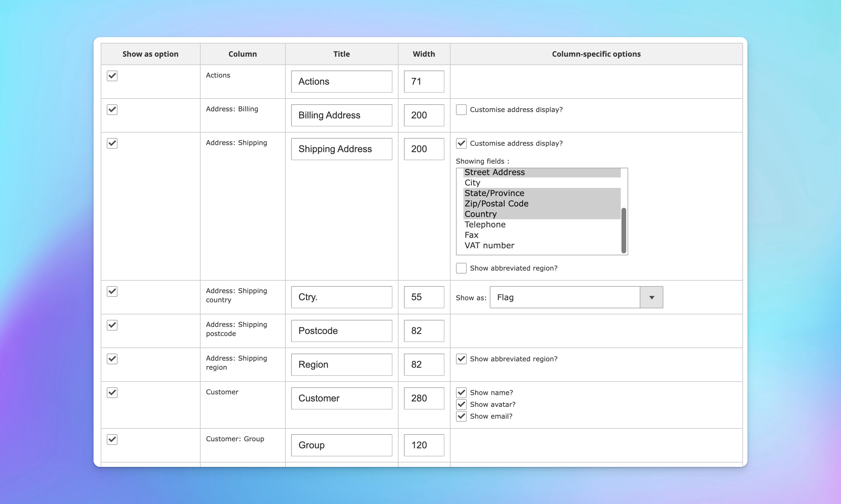Toggle 'Show name?' checkbox for Customer column

[x=461, y=392]
